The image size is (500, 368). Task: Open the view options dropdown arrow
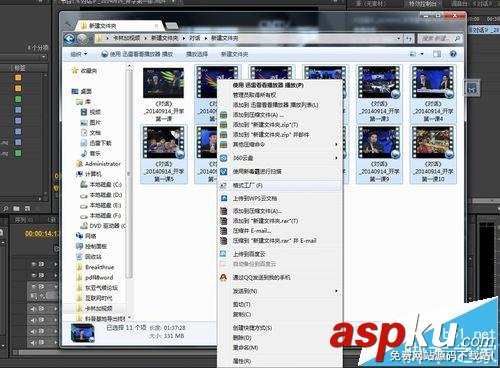(422, 54)
